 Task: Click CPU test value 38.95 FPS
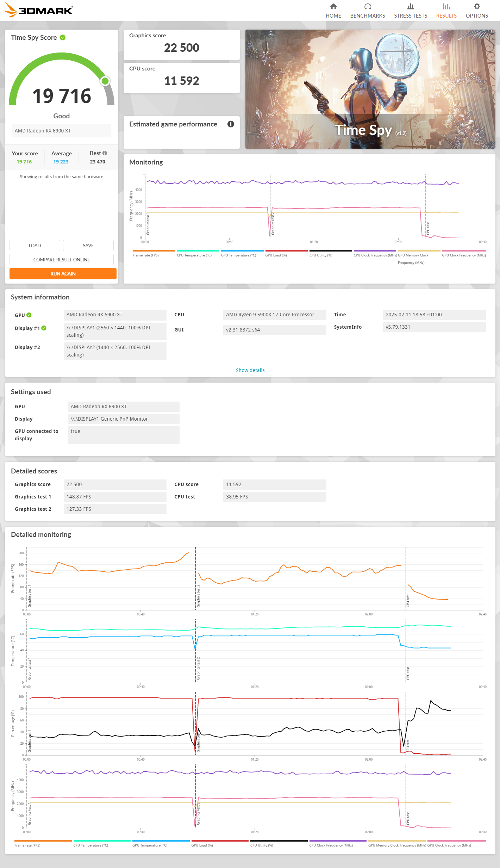pos(275,497)
